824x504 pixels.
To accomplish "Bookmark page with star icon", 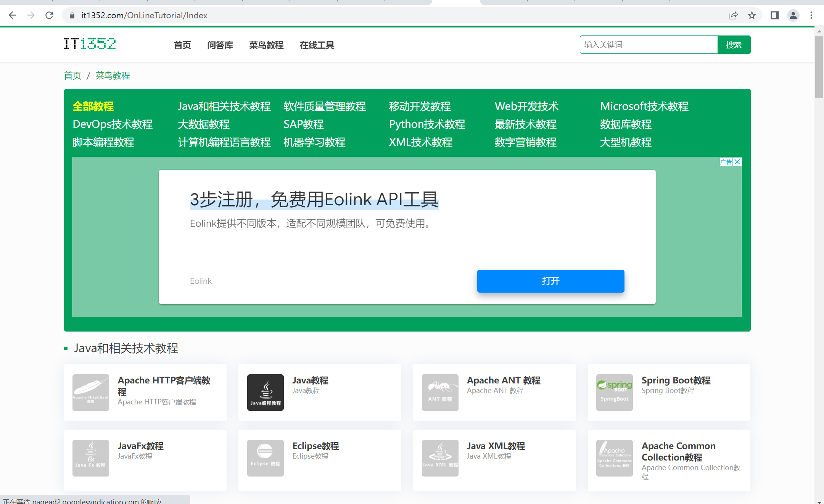I will [752, 15].
